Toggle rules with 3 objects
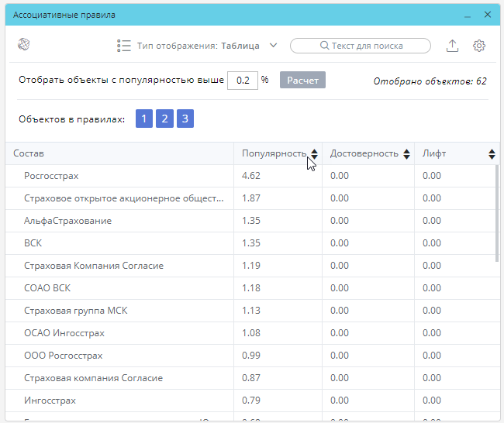Screen dimensions: 504x423 pos(185,119)
